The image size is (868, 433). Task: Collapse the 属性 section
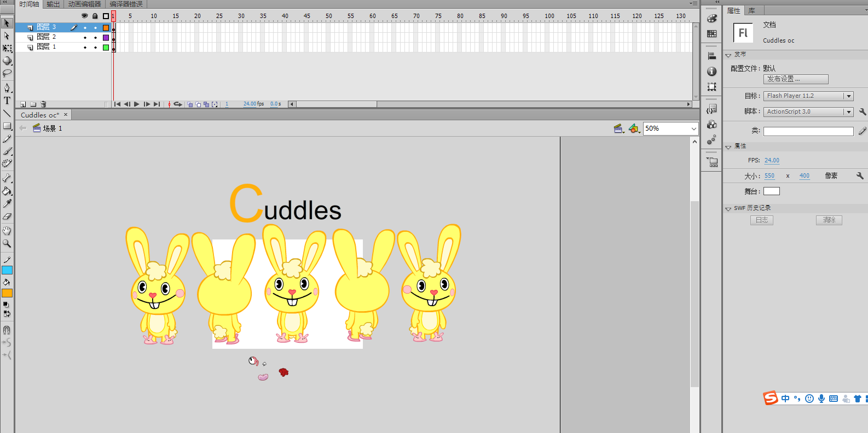pos(728,147)
